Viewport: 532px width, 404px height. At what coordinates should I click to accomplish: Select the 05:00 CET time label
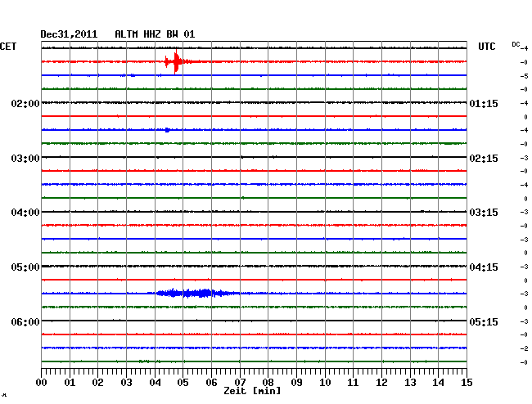click(25, 267)
